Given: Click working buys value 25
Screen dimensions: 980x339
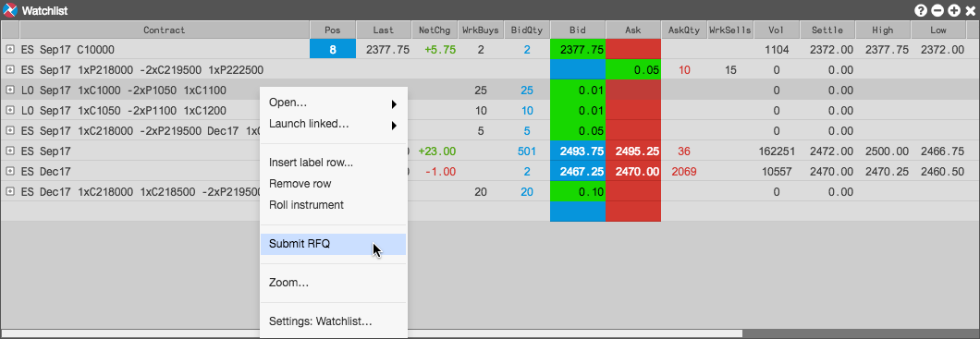Looking at the screenshot, I should (x=481, y=91).
